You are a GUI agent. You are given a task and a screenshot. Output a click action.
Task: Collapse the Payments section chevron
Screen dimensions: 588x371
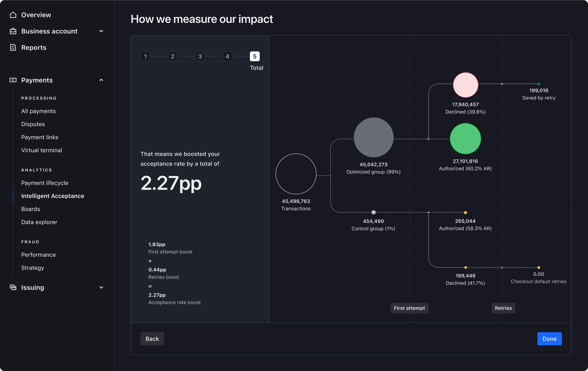coord(101,80)
